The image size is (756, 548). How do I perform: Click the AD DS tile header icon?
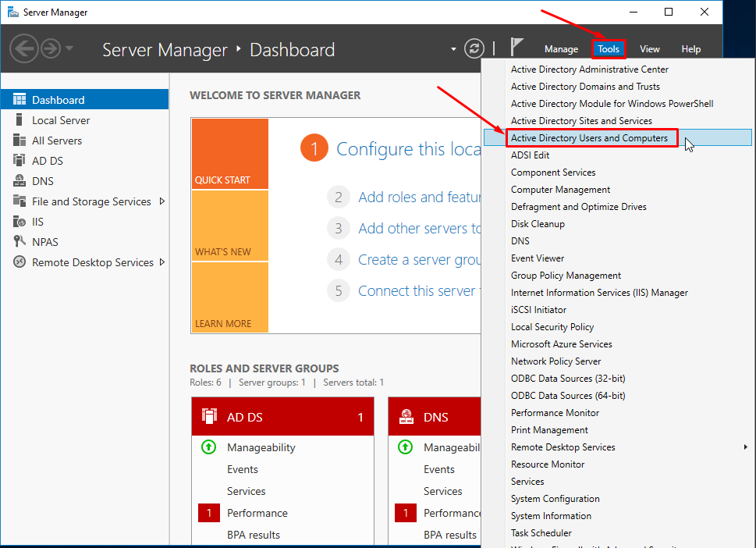point(209,416)
